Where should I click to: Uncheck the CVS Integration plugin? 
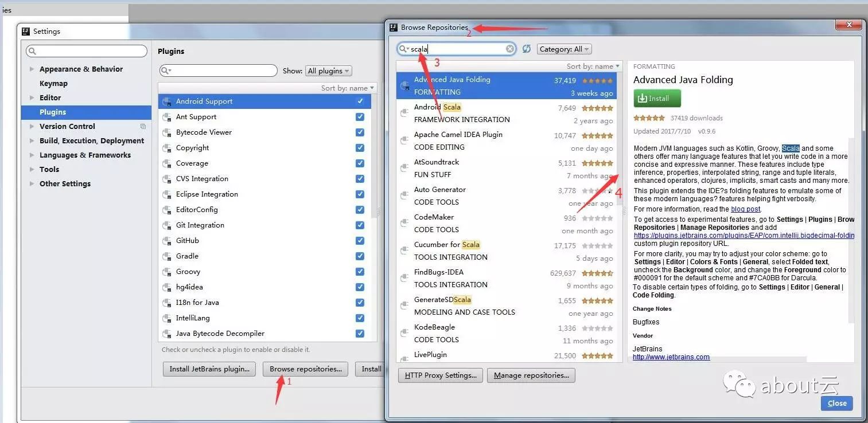[x=360, y=179]
